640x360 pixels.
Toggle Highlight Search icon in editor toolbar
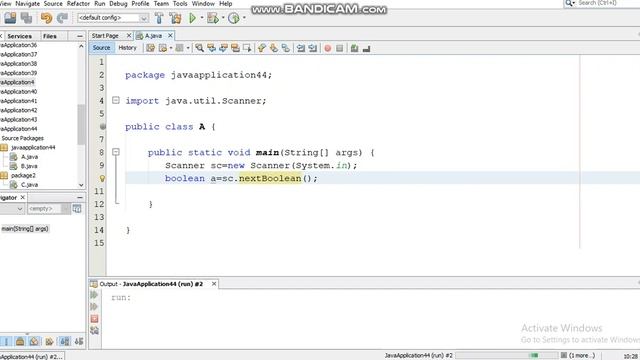click(235, 48)
